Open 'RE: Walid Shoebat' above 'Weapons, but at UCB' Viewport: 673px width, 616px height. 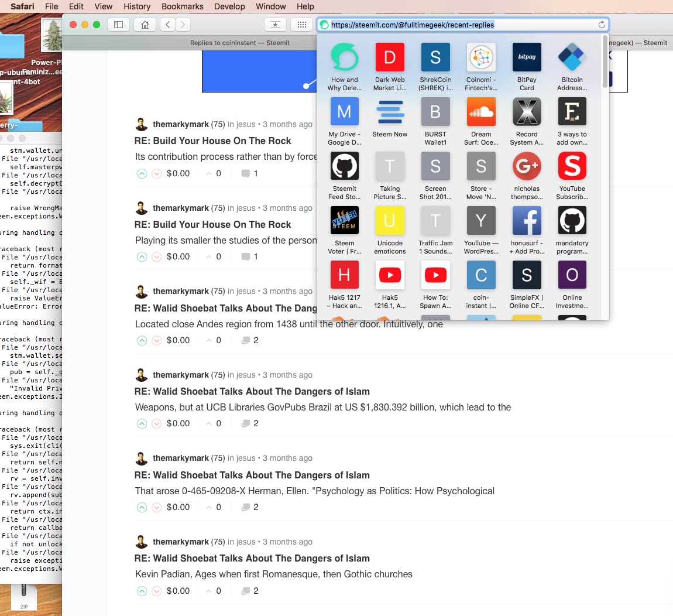252,391
